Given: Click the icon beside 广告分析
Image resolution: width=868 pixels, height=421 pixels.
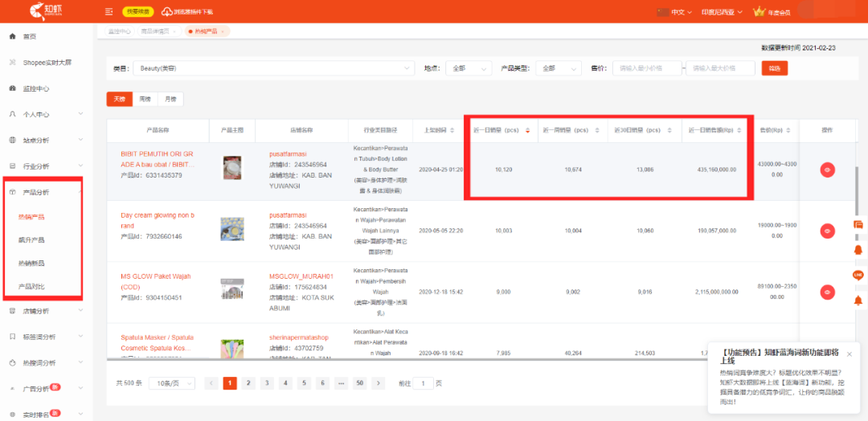Looking at the screenshot, I should click(x=12, y=388).
